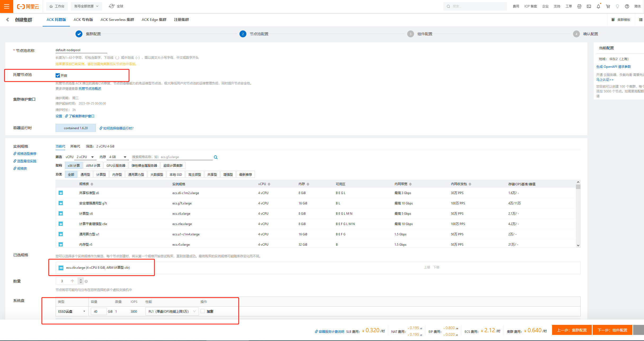Go back with the arrow beside 创建集群
Viewport: 644px width, 341px height.
pyautogui.click(x=7, y=20)
